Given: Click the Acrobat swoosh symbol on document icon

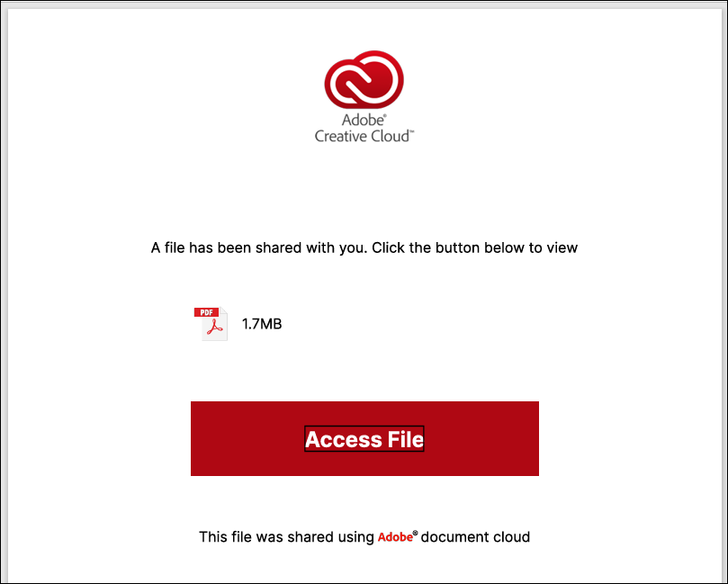Looking at the screenshot, I should click(x=215, y=327).
